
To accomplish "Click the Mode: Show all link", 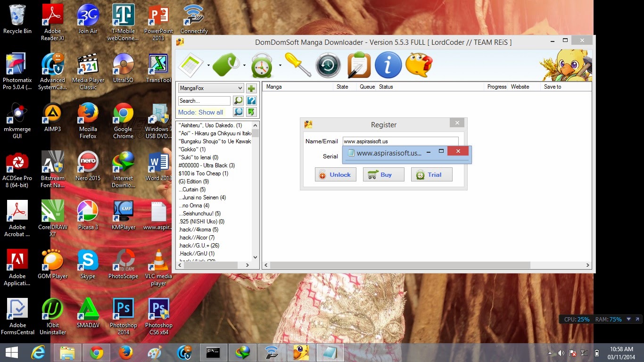I will (200, 112).
